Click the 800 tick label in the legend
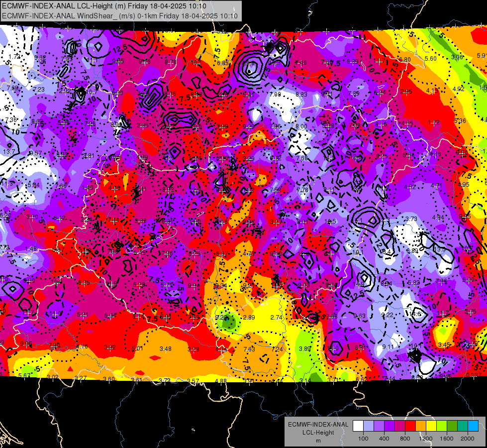This screenshot has height=448, width=487. point(405,439)
